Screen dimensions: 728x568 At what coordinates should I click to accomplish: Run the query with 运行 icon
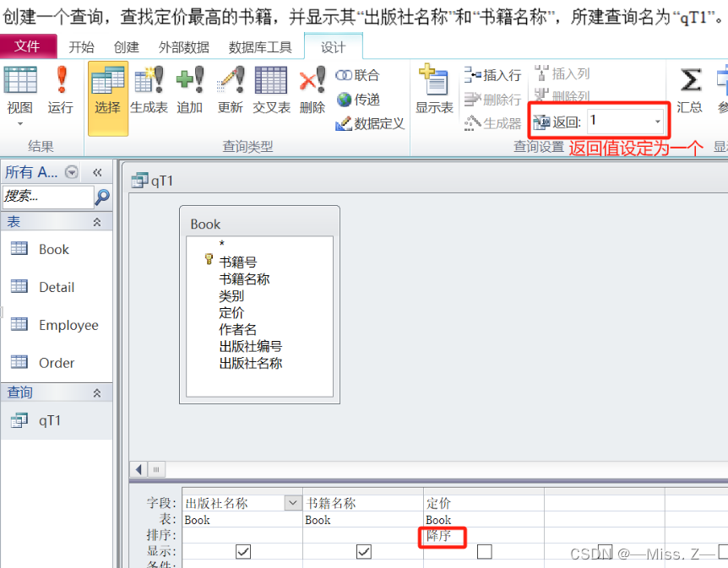point(61,90)
